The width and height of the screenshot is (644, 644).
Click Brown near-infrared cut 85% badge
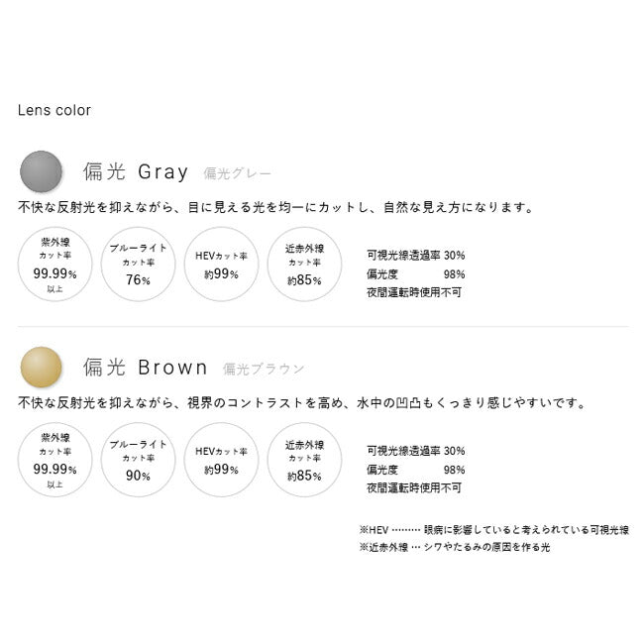[304, 460]
